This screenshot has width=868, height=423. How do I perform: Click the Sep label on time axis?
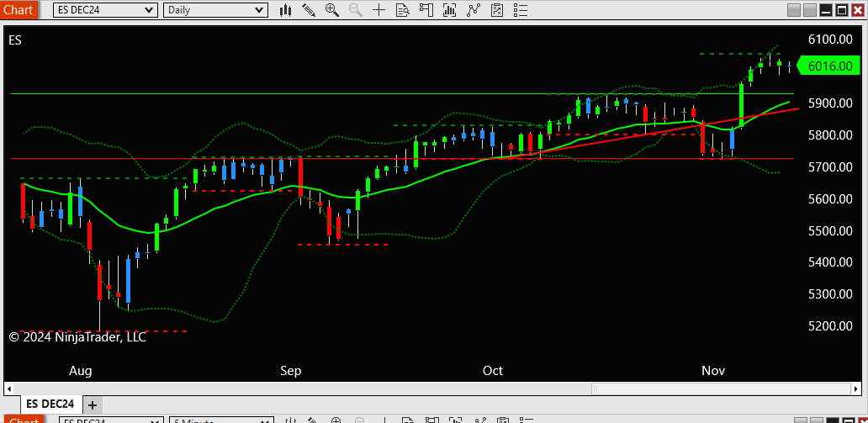click(x=291, y=371)
